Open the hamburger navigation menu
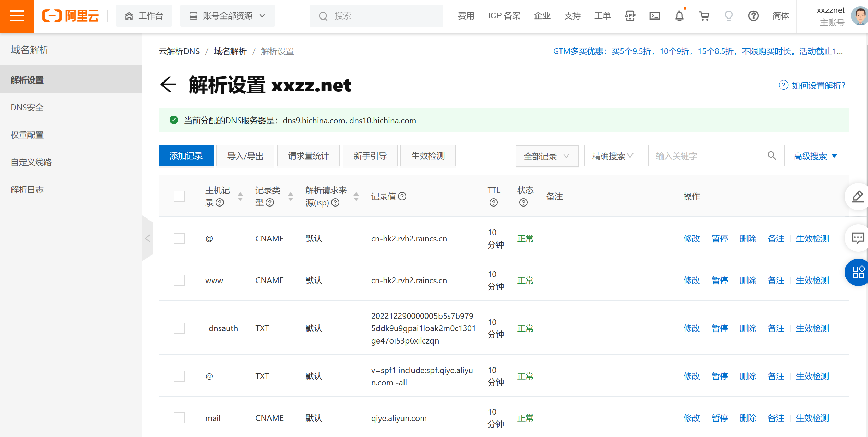Screen dimensions: 868x437 point(17,16)
